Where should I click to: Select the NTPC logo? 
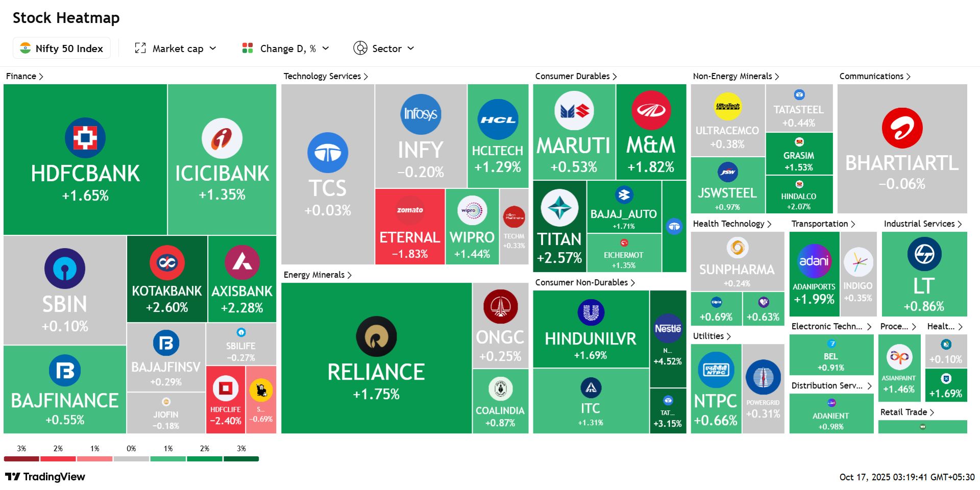[x=716, y=370]
